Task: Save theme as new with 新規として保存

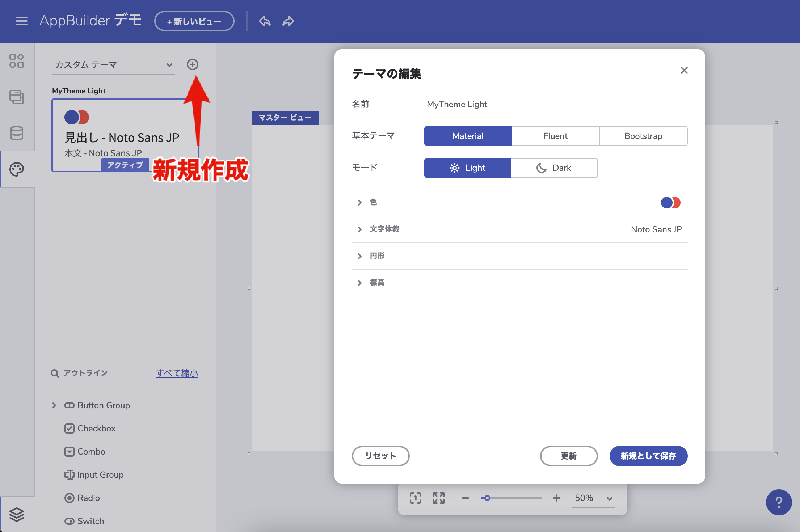Action: (648, 456)
